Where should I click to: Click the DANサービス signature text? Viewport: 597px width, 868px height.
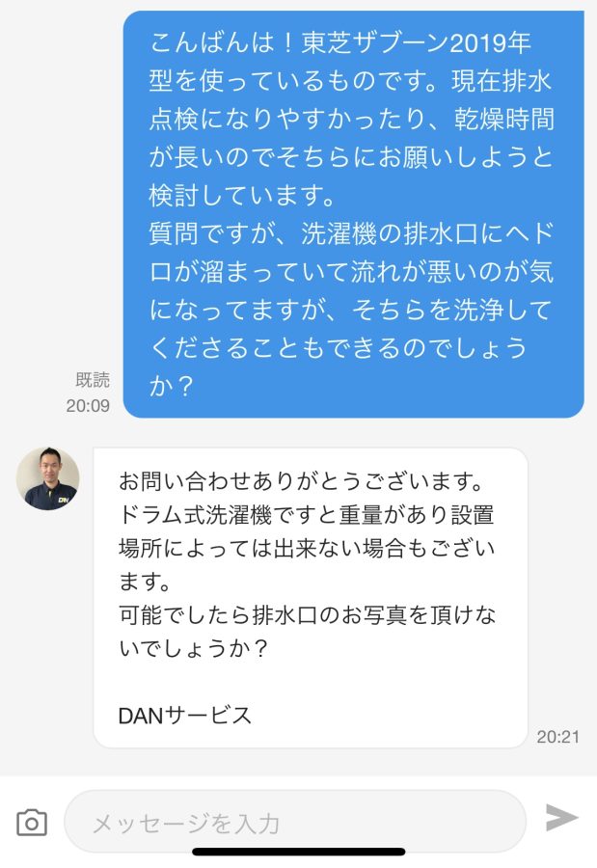(185, 716)
